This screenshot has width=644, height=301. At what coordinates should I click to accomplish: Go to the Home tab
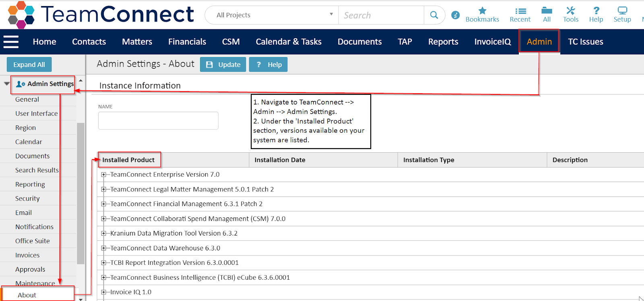(x=44, y=42)
